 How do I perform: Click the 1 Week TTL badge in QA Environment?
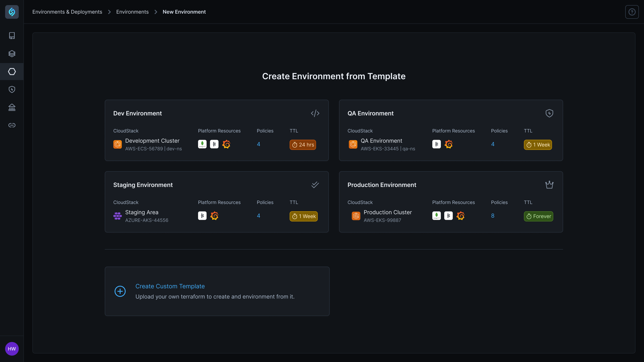click(x=538, y=145)
